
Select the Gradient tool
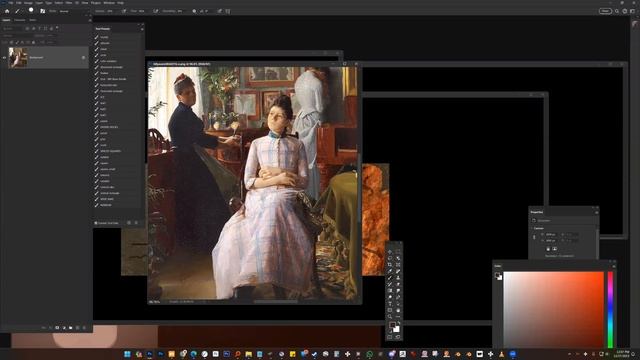(390, 291)
